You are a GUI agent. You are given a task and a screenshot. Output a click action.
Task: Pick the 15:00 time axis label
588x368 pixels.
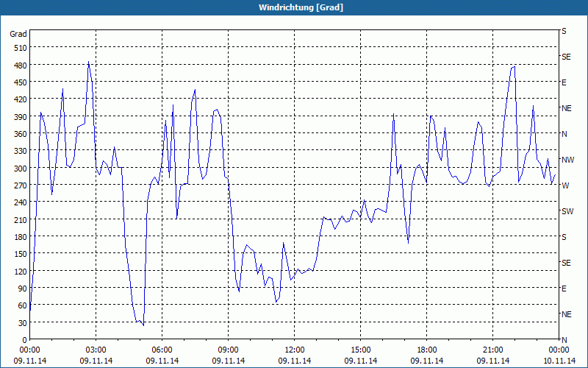click(x=360, y=350)
